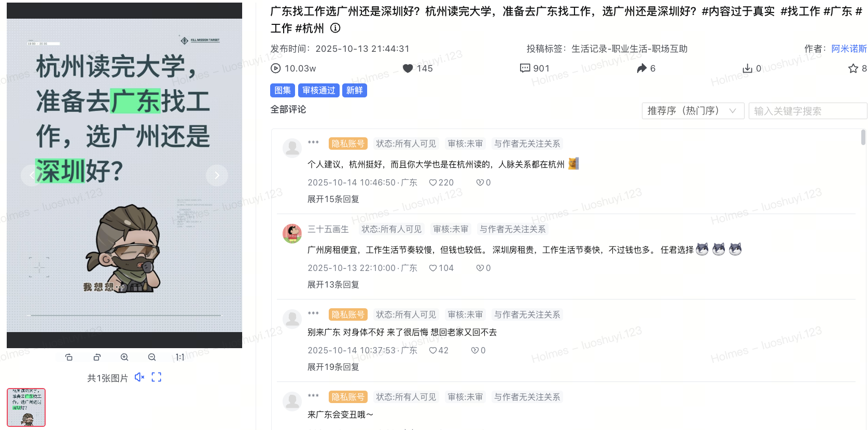
Task: Zoom in on the image
Action: pyautogui.click(x=124, y=357)
